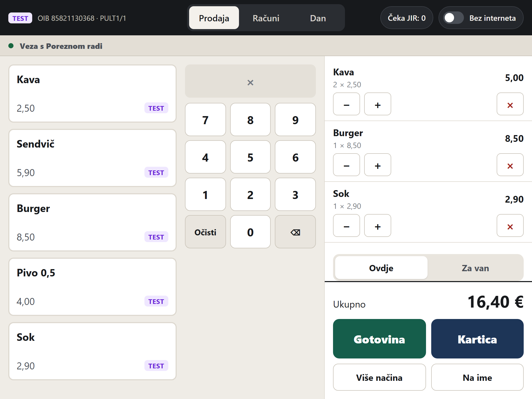Tap keypad digit 6

point(295,157)
